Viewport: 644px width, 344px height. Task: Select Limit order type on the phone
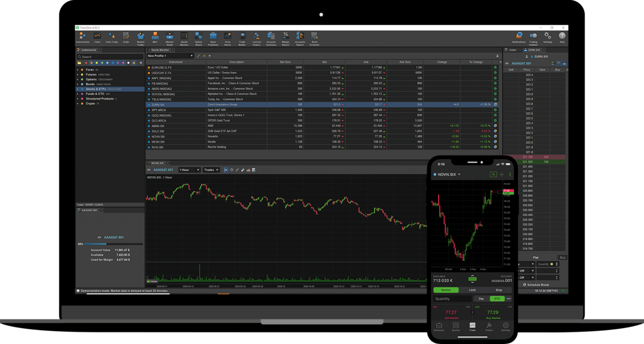coord(472,290)
